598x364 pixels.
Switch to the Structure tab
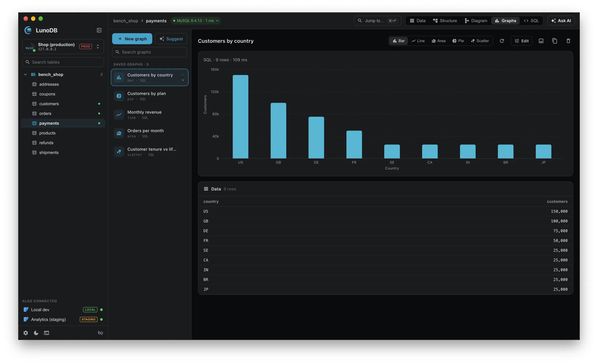point(445,21)
